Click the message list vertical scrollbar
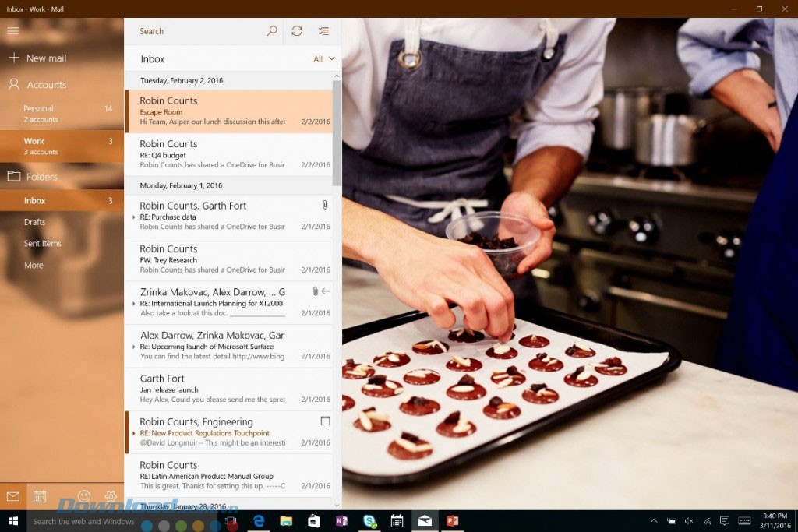Screen dimensions: 798x532 click(337, 156)
